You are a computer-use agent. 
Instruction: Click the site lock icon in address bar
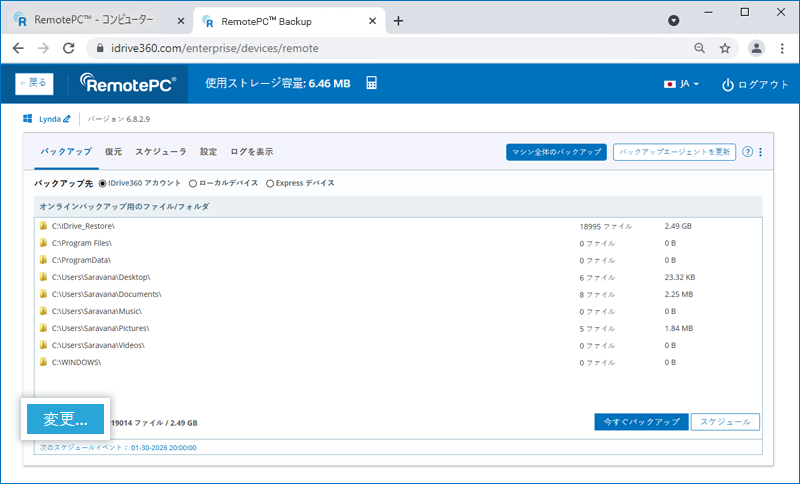[x=100, y=48]
